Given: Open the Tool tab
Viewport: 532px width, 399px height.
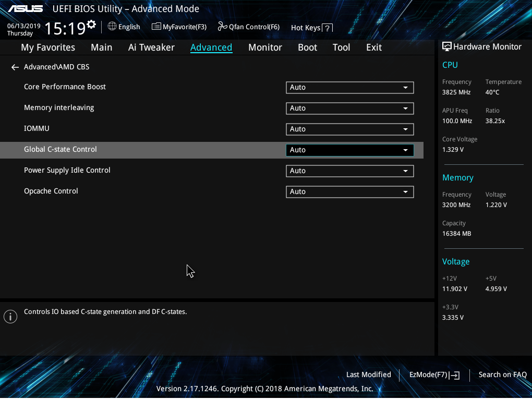Looking at the screenshot, I should pos(341,47).
